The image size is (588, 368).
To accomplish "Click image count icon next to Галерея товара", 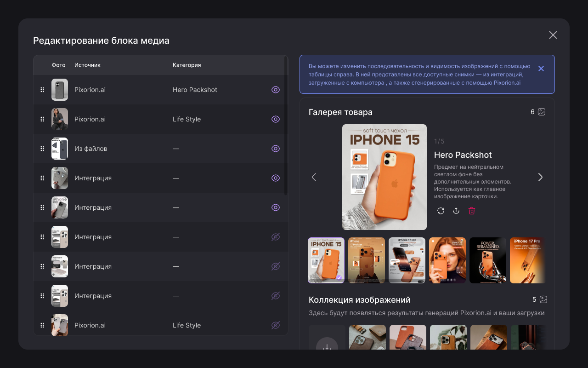I will [542, 112].
